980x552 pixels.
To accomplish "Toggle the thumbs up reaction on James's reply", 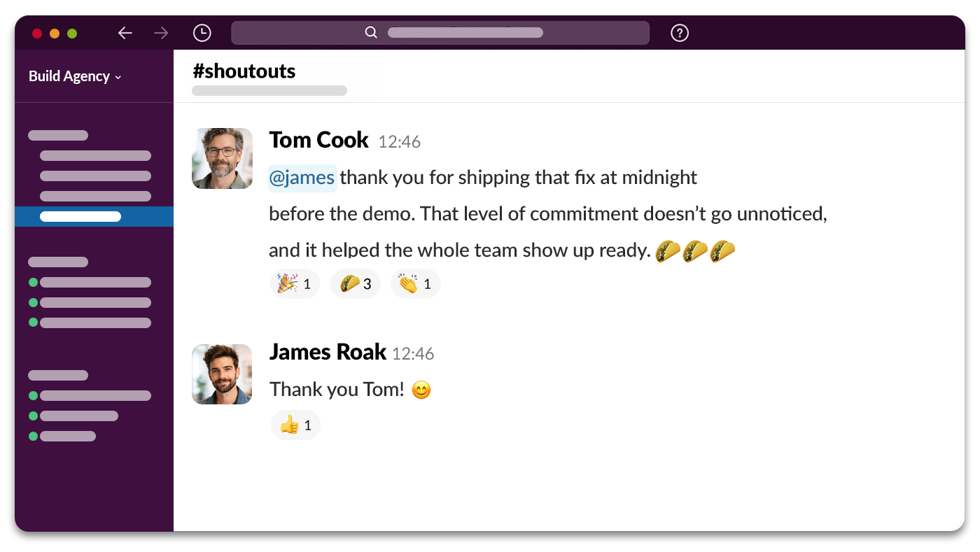I will pyautogui.click(x=295, y=425).
